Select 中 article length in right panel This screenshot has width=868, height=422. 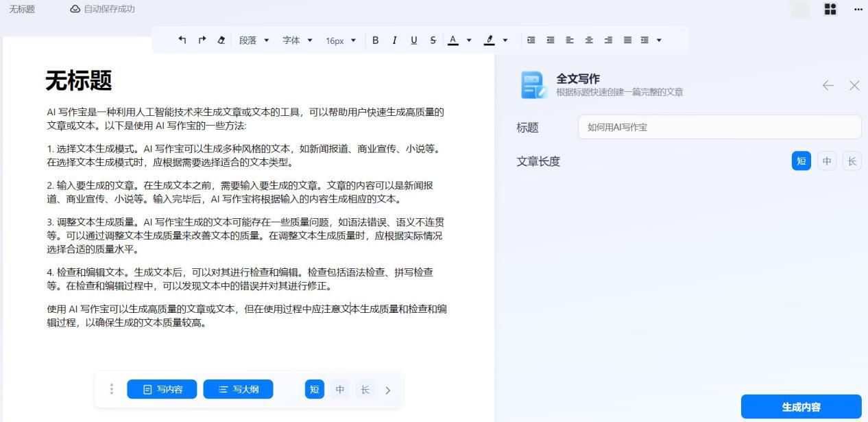point(827,161)
